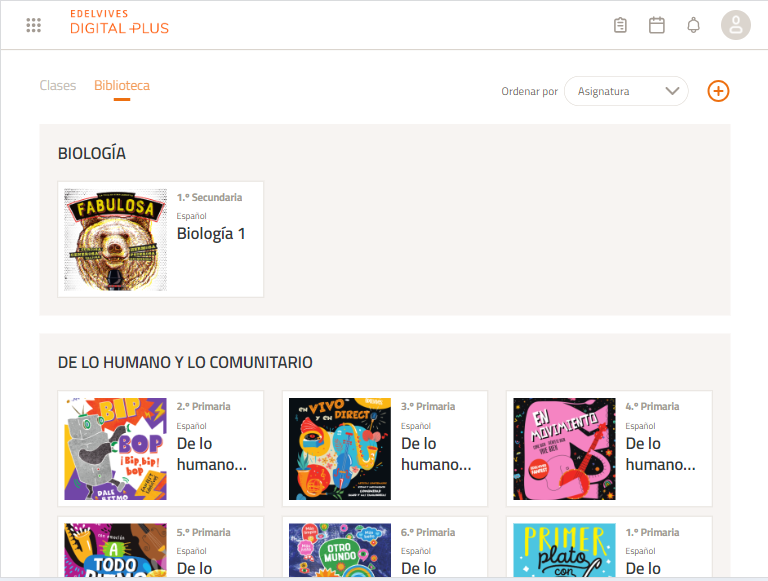Open the apps grid menu icon
This screenshot has width=768, height=581.
click(33, 25)
